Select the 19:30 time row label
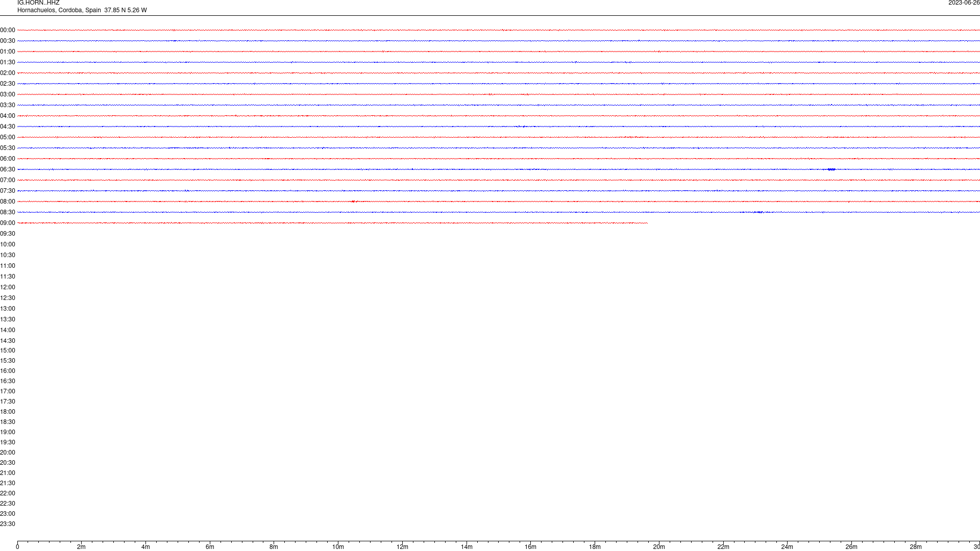The image size is (980, 551). (x=8, y=442)
